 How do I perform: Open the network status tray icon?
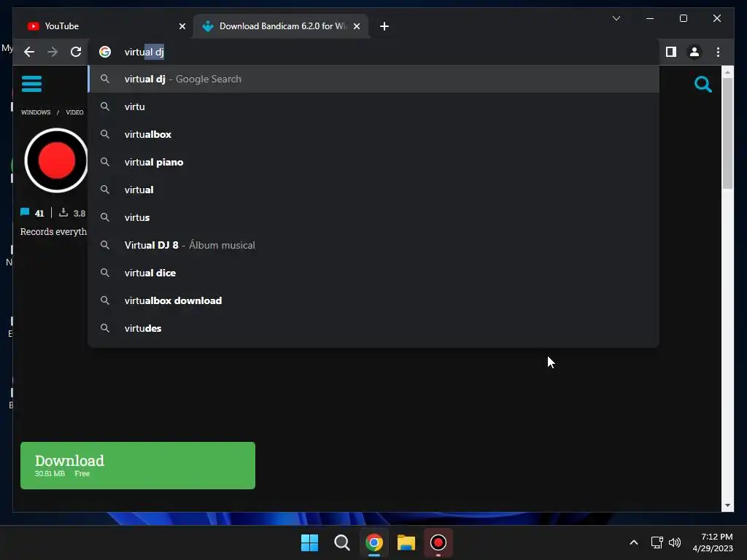coord(657,542)
